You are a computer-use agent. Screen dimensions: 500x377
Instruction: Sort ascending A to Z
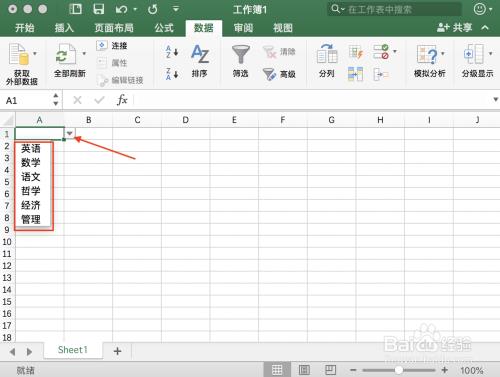[172, 52]
